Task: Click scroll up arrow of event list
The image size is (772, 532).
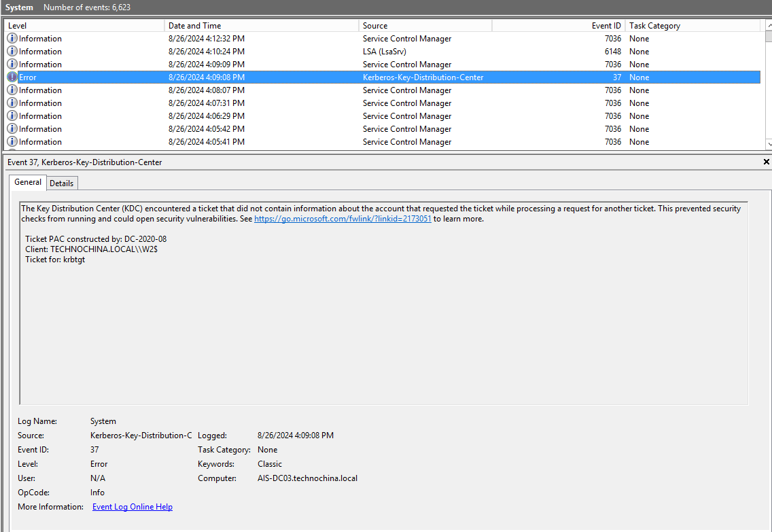Action: coord(769,25)
